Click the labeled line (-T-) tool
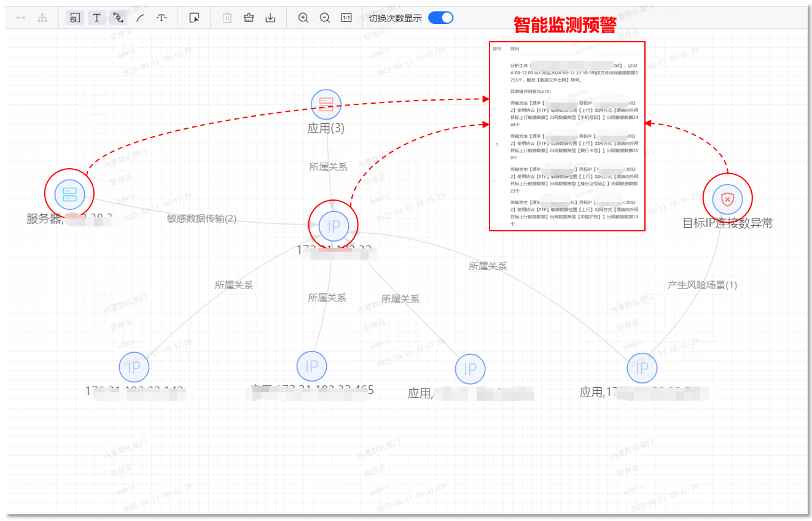The image size is (812, 521). point(161,18)
